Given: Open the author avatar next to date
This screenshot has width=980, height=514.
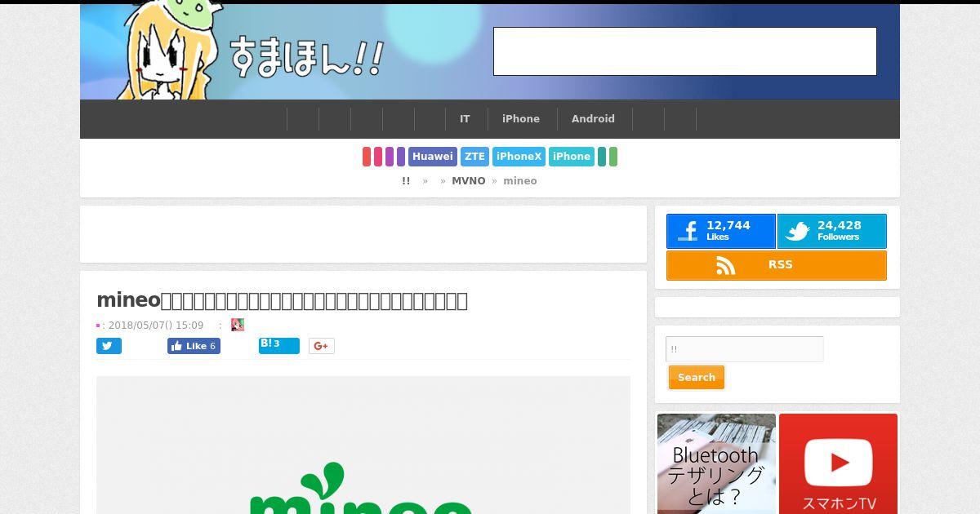Looking at the screenshot, I should pos(238,325).
